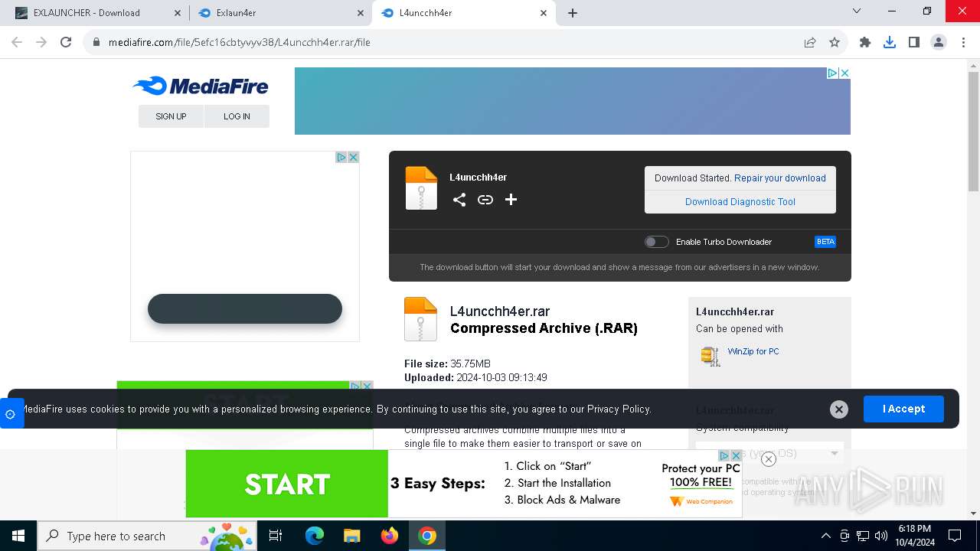Click the share icon under L4uncchh4er
Viewport: 980px width, 551px height.
click(x=459, y=200)
